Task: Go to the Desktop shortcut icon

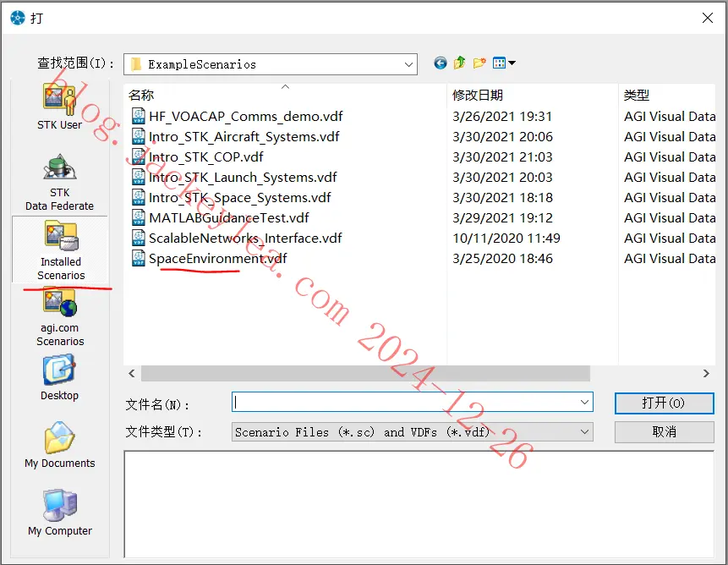Action: coord(59,377)
